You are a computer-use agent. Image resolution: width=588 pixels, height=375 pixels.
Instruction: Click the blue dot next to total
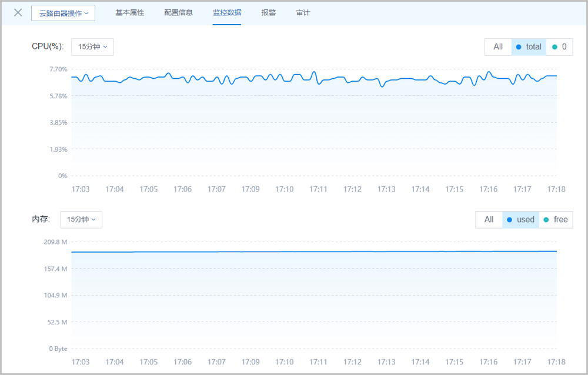(x=519, y=47)
